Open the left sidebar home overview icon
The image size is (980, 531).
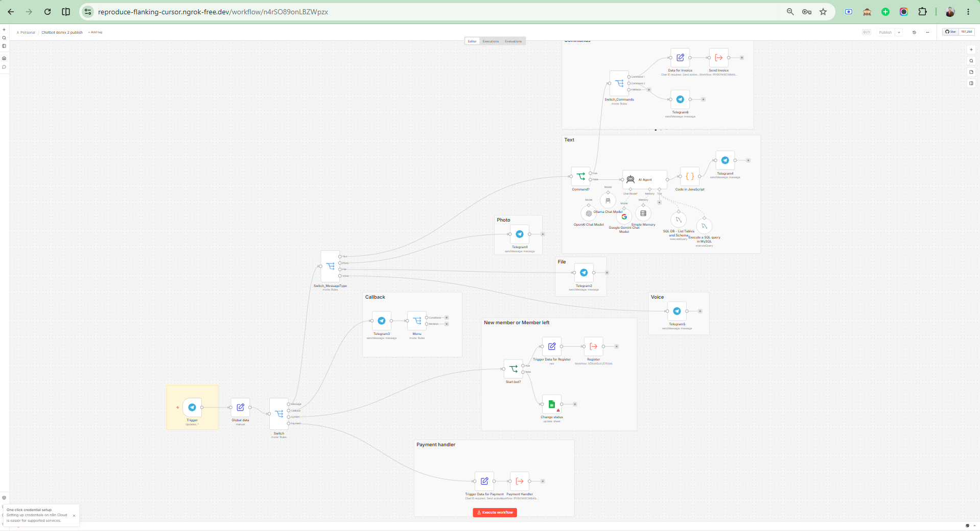[x=4, y=58]
